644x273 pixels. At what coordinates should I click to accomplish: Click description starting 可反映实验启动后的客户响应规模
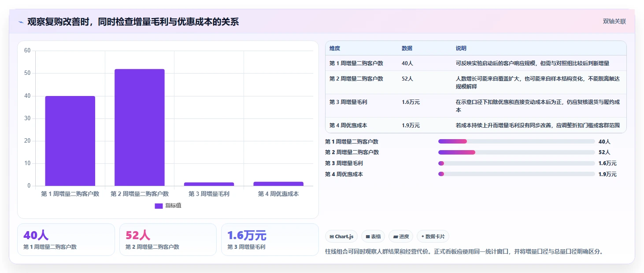pos(533,63)
